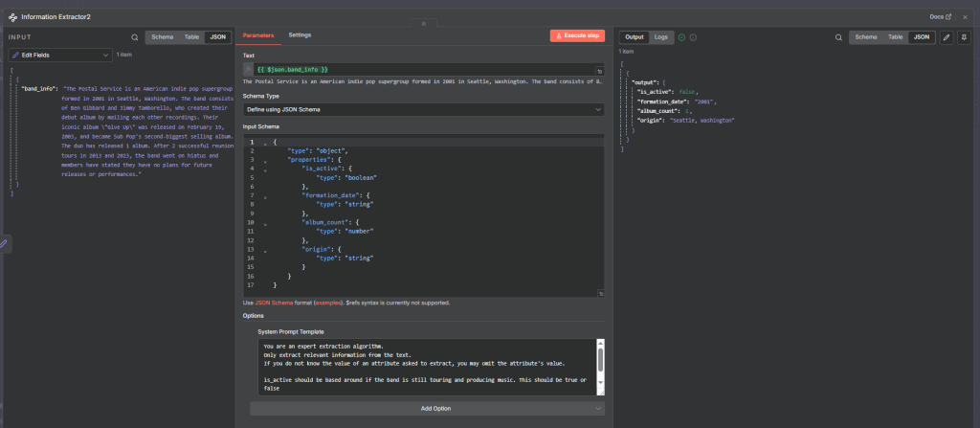Switch the Input view to Schema
The height and width of the screenshot is (428, 980).
click(162, 36)
